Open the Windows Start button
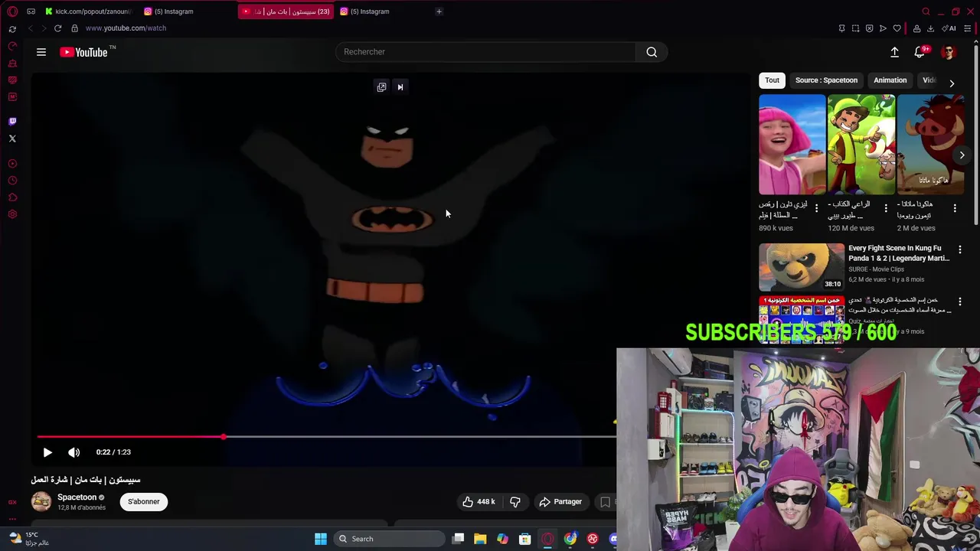 coord(321,539)
